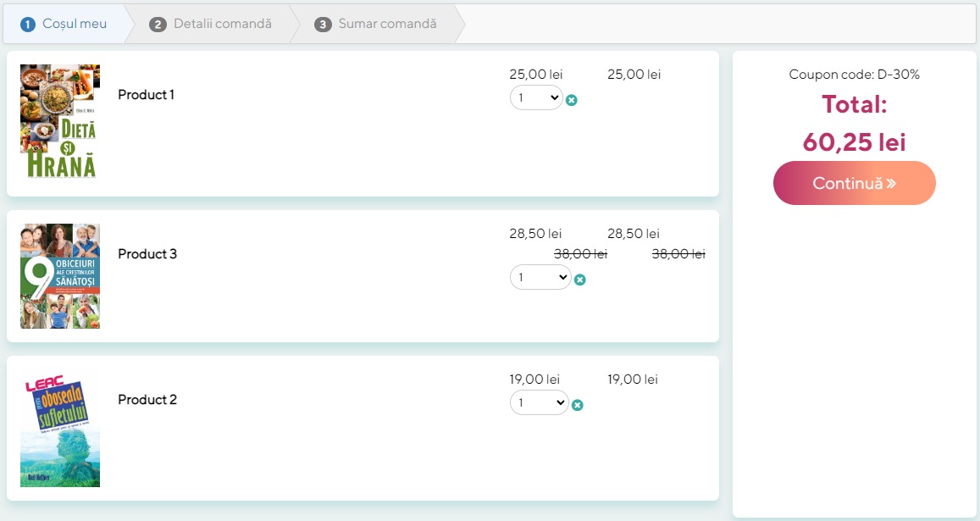
Task: Open 9 Obiceiuri book cover thumbnail
Action: point(60,276)
